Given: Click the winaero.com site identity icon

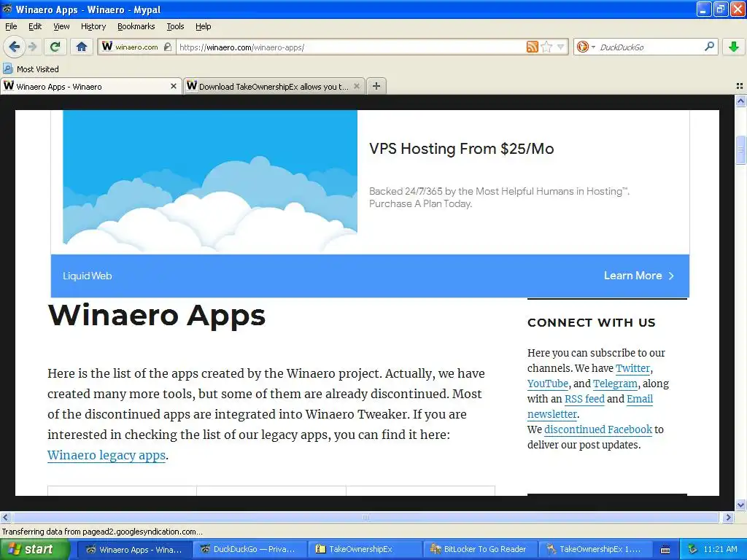Looking at the screenshot, I should (136, 47).
